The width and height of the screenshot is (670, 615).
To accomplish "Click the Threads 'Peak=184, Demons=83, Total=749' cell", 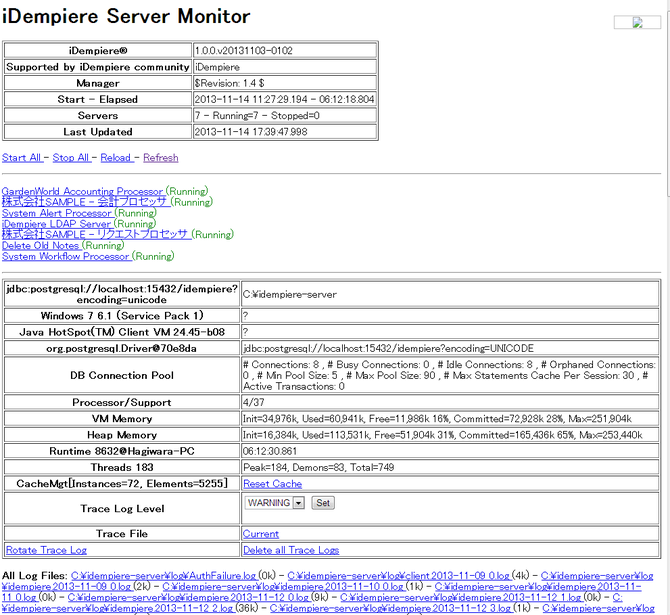I will (x=450, y=467).
